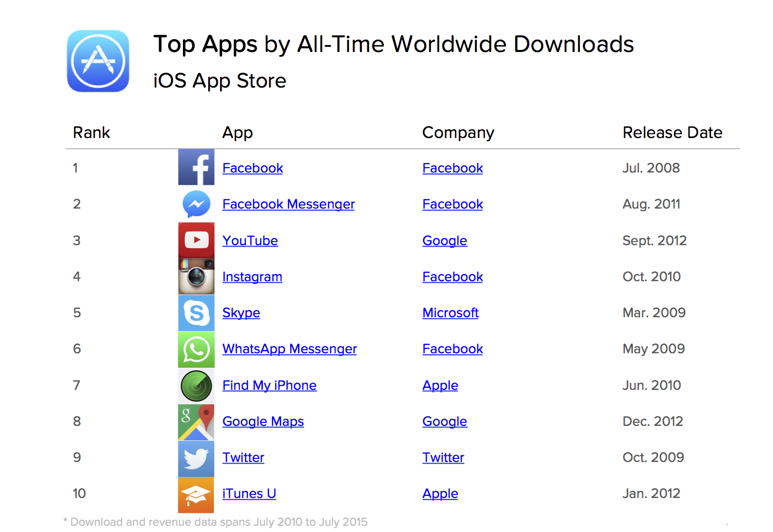
Task: Click the Instagram camera icon
Action: pyautogui.click(x=196, y=277)
